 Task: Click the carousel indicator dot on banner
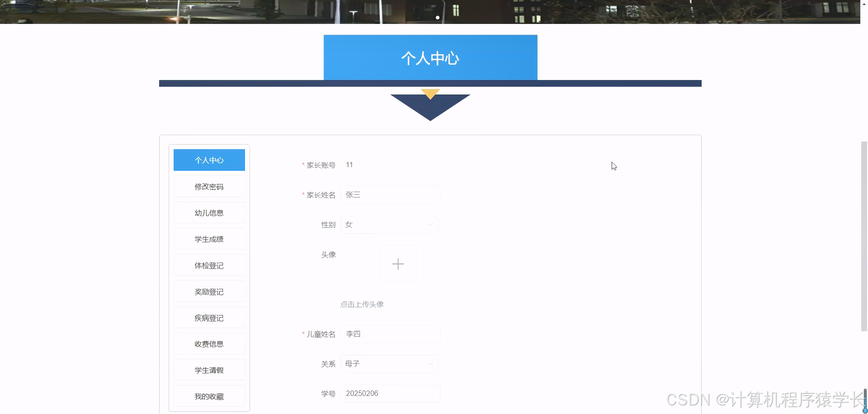[x=438, y=18]
